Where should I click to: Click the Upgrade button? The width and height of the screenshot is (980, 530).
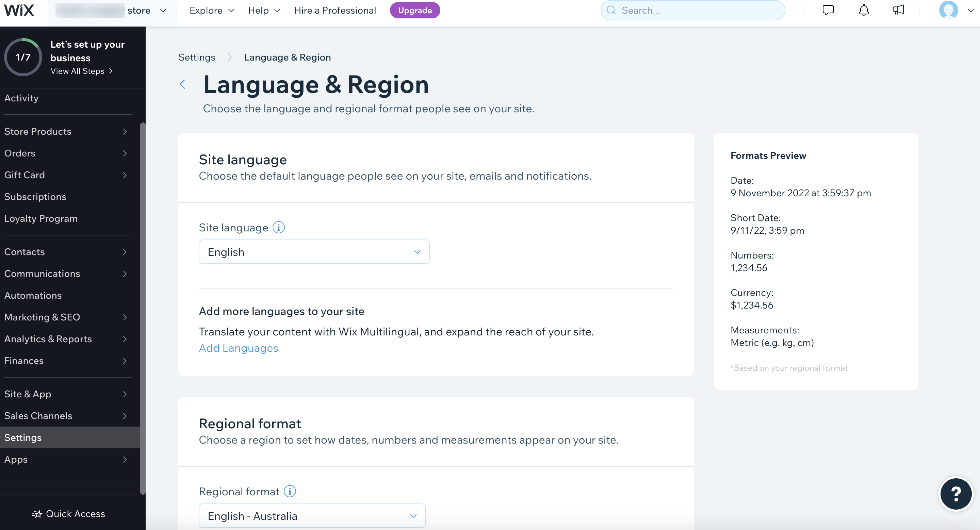pyautogui.click(x=415, y=11)
